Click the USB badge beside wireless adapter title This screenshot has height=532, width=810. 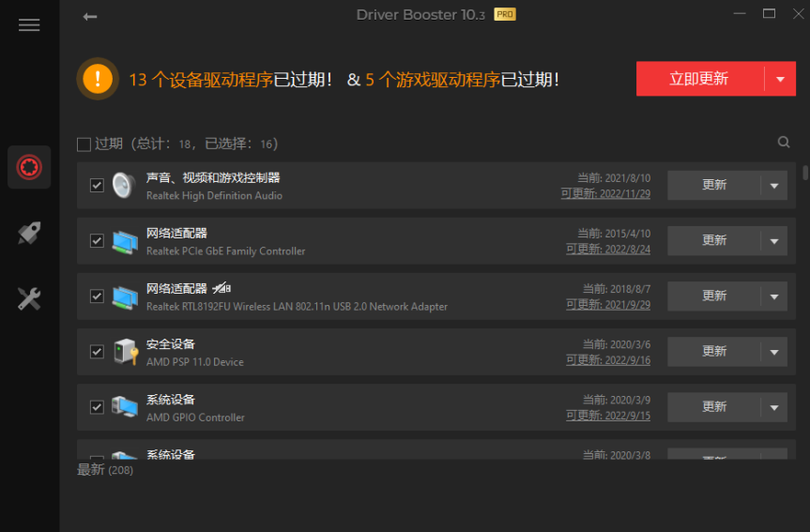click(x=222, y=288)
